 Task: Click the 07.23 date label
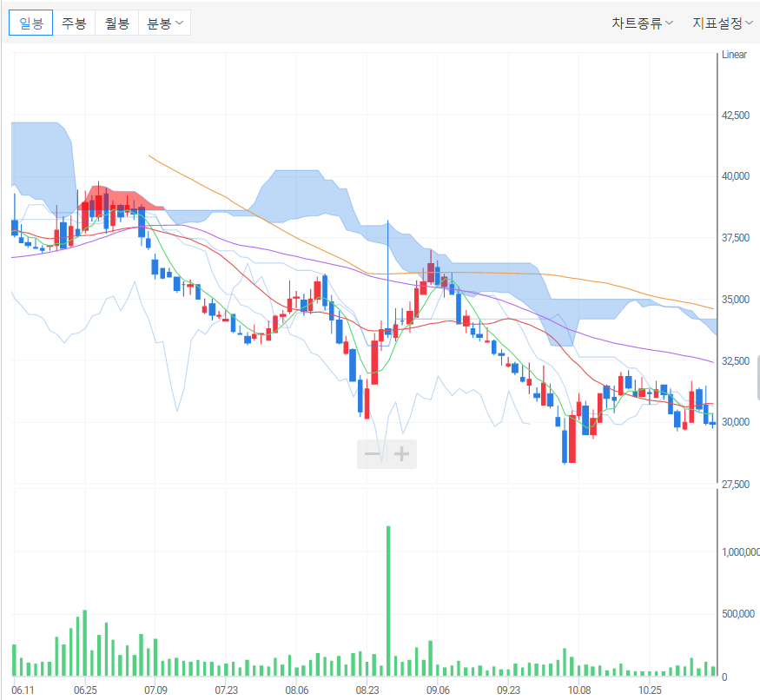(227, 690)
